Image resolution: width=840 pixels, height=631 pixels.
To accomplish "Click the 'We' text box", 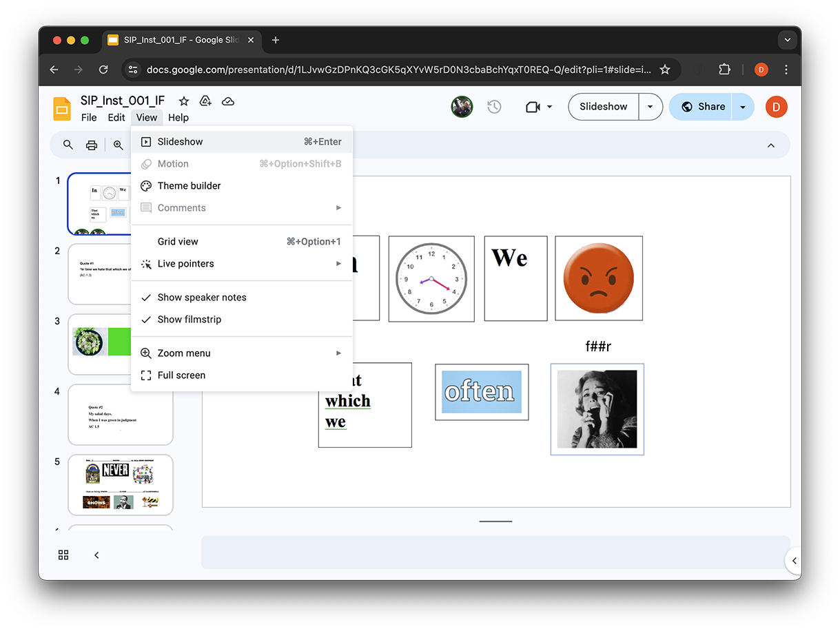I will (515, 278).
